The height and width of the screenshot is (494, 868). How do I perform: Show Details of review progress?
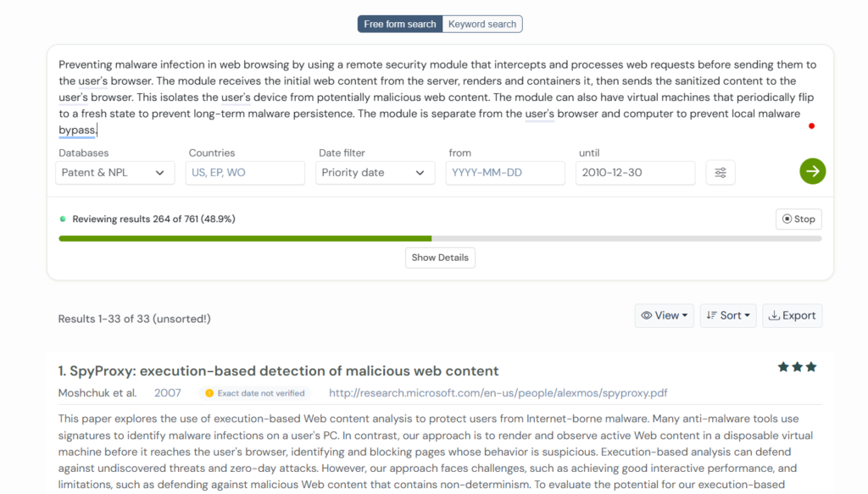(x=440, y=258)
